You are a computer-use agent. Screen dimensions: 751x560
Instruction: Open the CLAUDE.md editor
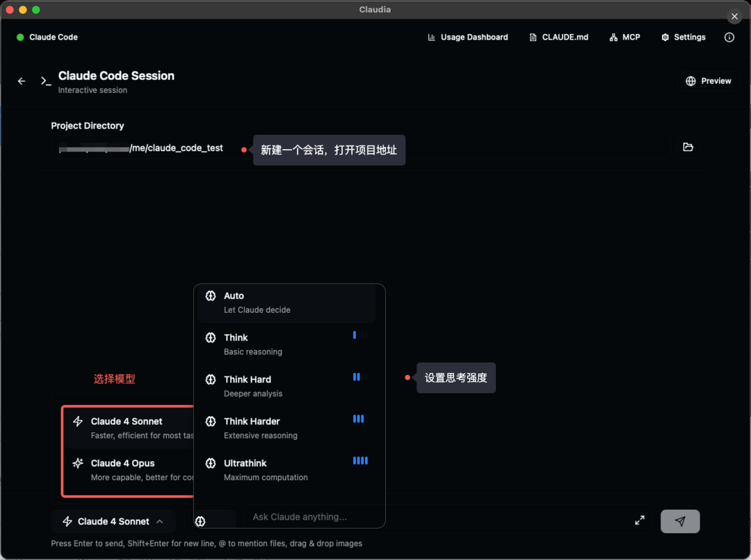558,38
